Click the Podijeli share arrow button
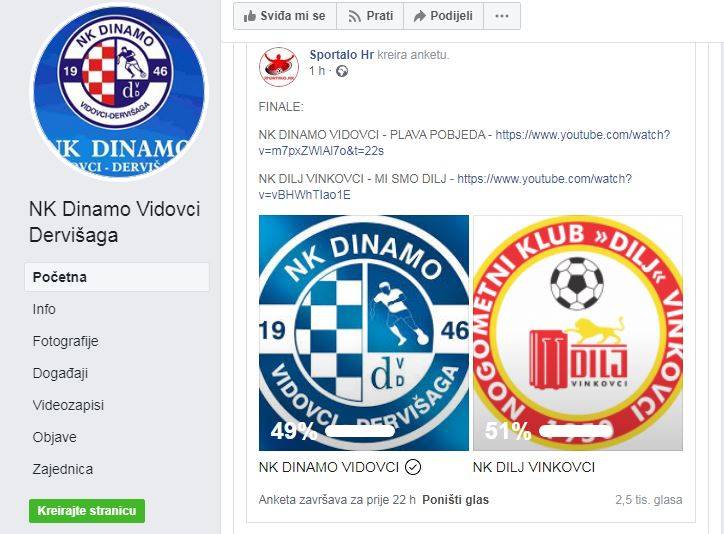724x534 pixels. click(443, 16)
